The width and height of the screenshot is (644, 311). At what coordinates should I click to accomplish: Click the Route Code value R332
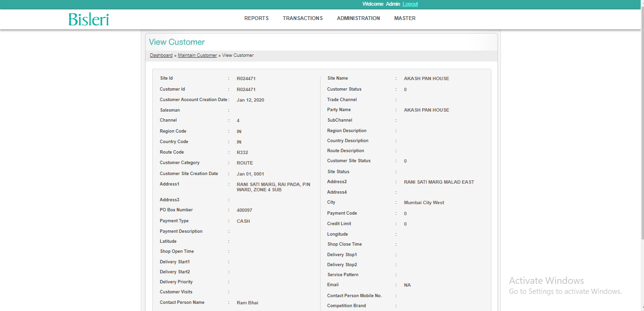click(242, 153)
